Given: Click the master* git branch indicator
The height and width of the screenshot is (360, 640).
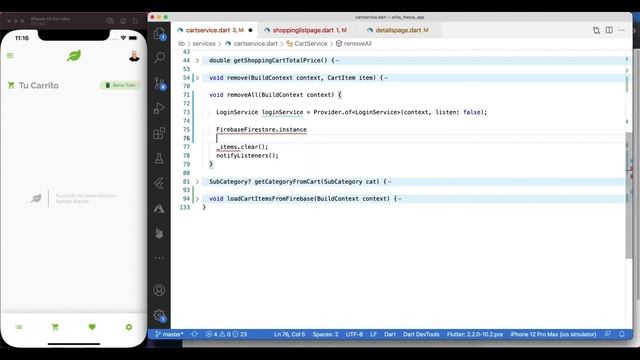Looking at the screenshot, I should click(169, 334).
